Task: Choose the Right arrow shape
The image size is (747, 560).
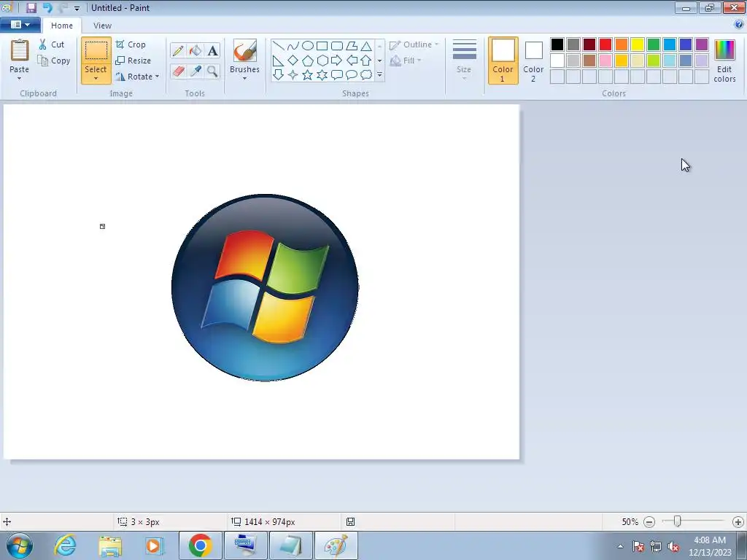Action: (x=337, y=61)
